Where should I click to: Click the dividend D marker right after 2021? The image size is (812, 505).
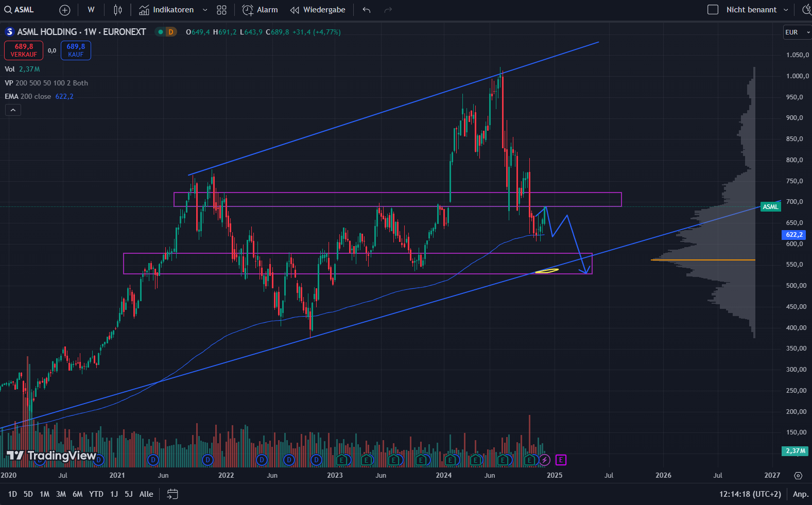tap(152, 460)
